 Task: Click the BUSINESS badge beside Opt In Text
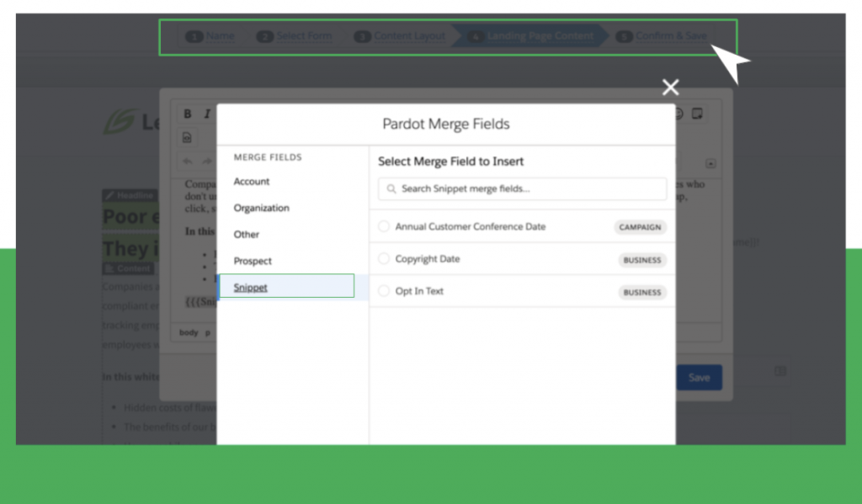tap(642, 293)
